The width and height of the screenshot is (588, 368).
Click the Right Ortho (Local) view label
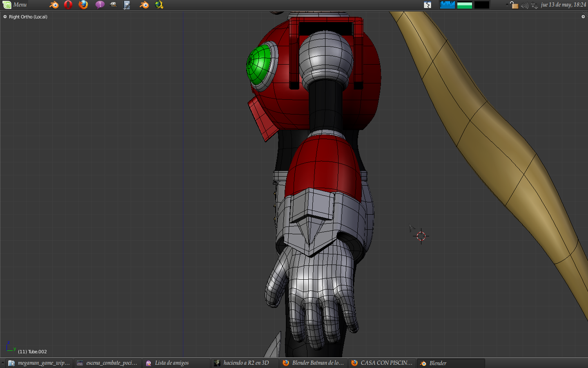[28, 17]
